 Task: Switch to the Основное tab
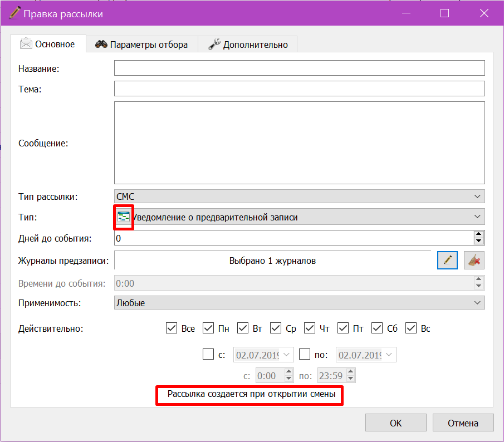click(x=48, y=44)
